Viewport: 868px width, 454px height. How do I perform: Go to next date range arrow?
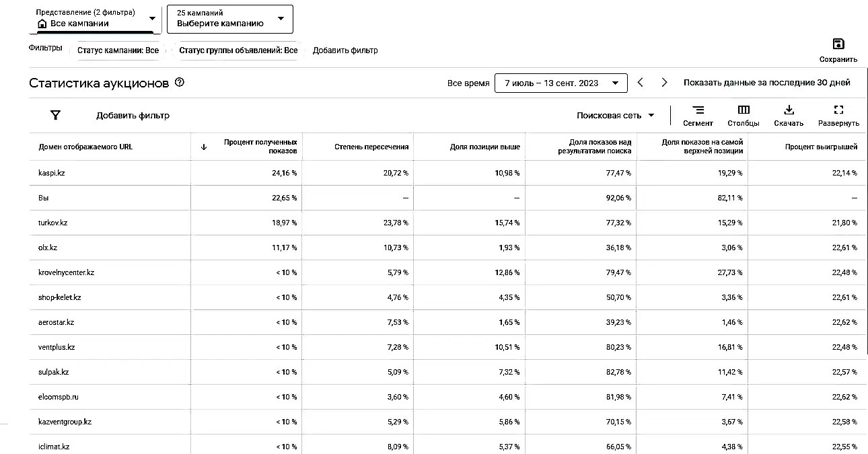pos(664,83)
